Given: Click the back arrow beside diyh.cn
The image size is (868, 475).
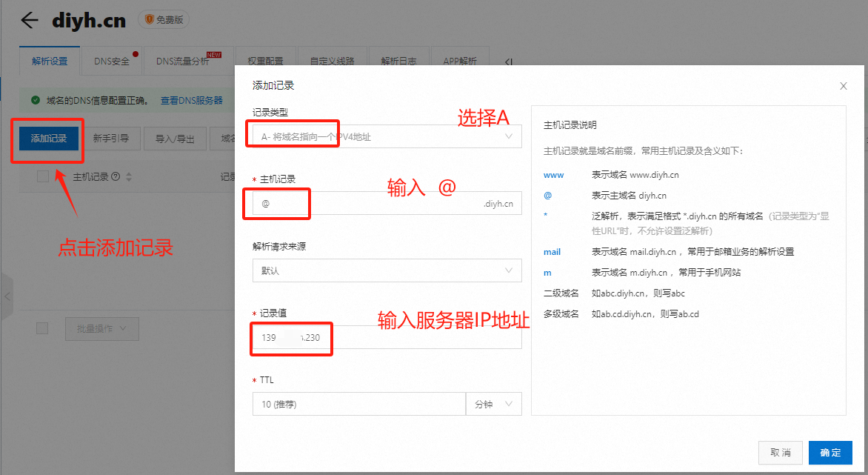Looking at the screenshot, I should point(28,19).
